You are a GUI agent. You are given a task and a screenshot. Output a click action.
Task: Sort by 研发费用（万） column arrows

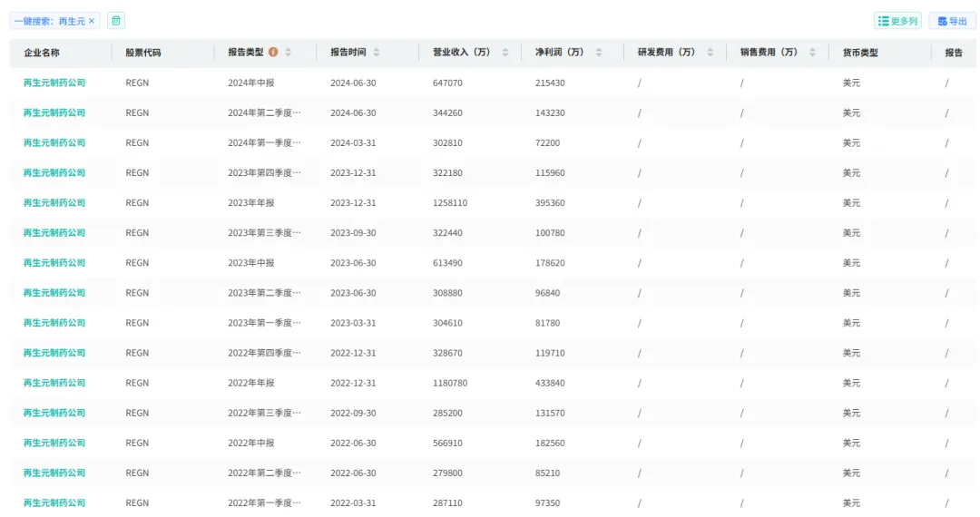pos(710,53)
